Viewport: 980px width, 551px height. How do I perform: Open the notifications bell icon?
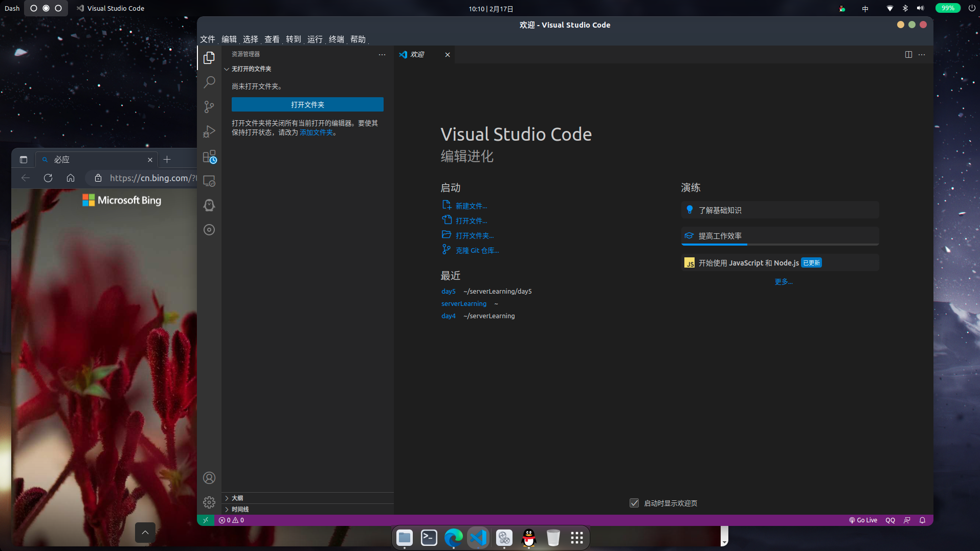pyautogui.click(x=922, y=520)
